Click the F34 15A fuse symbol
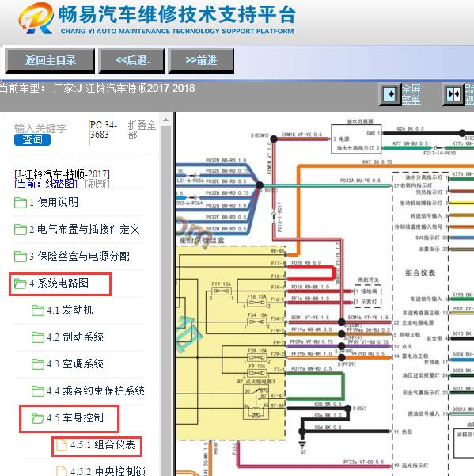The height and width of the screenshot is (476, 474). 256,322
